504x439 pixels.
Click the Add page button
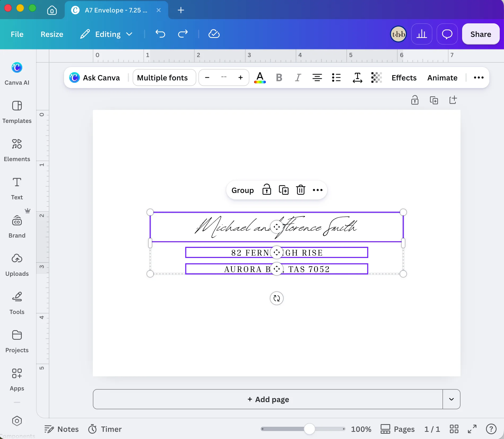pyautogui.click(x=268, y=399)
